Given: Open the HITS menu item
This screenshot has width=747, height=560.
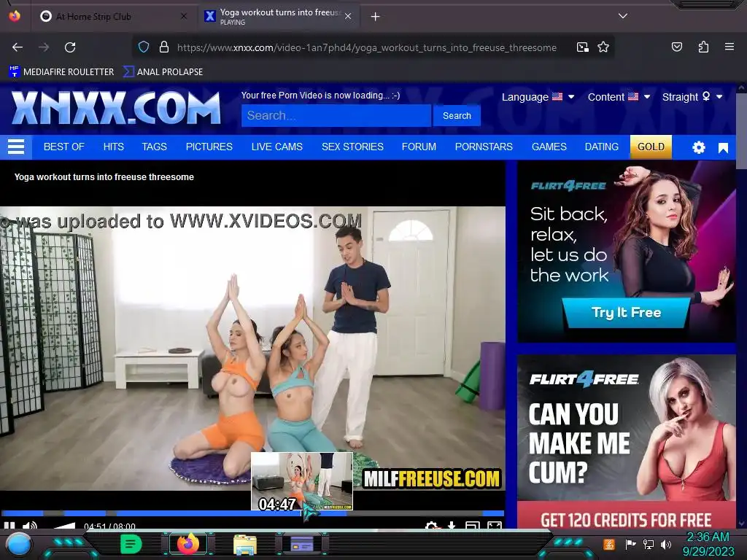Looking at the screenshot, I should 113,147.
